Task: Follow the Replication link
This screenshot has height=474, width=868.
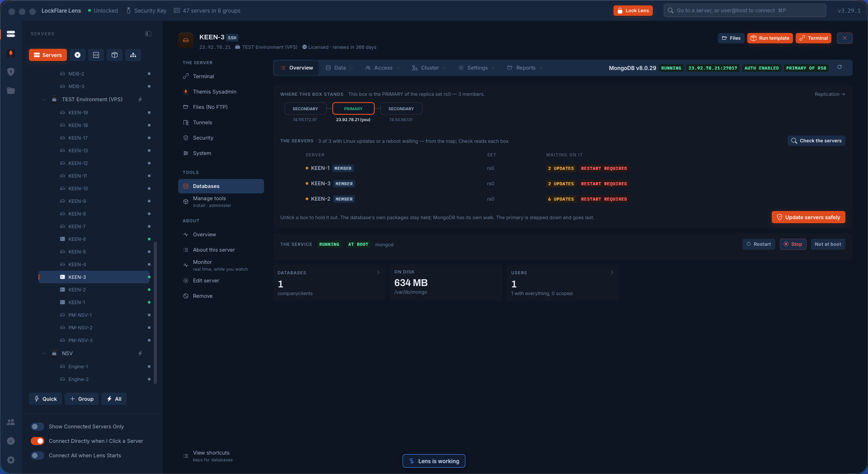Action: coord(830,94)
